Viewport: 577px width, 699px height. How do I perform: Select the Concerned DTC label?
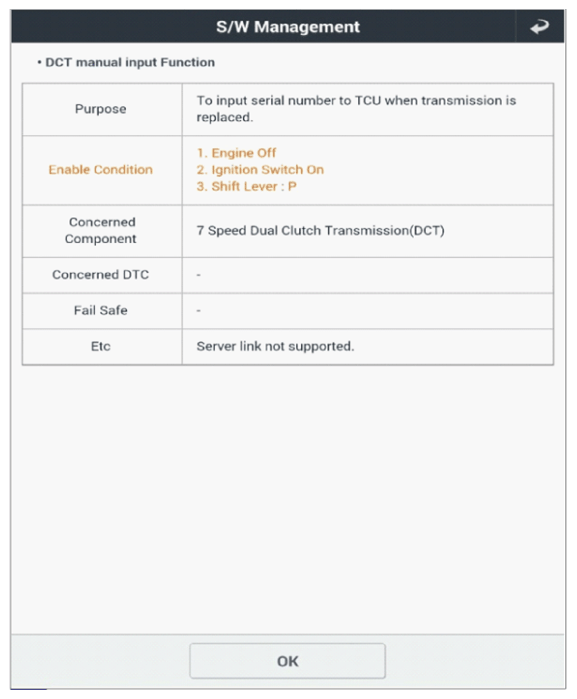click(x=101, y=275)
